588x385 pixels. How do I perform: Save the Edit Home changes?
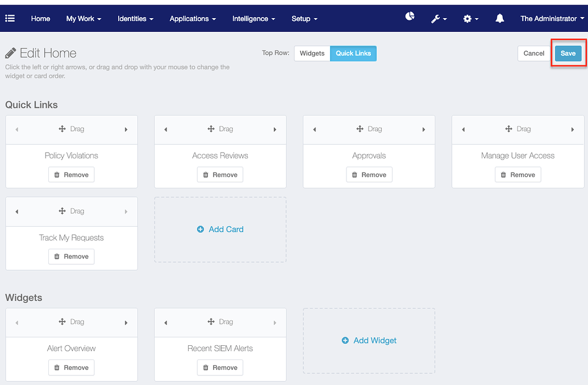(x=568, y=53)
